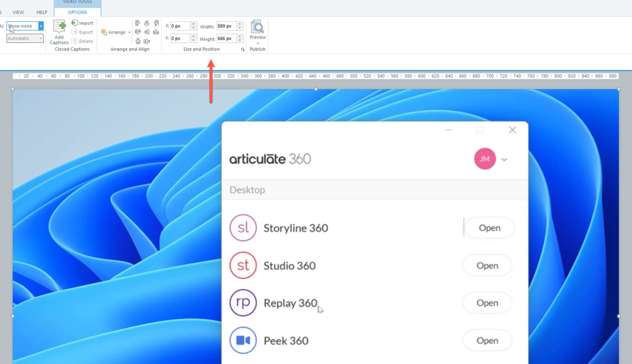Click the Width value field

(226, 26)
